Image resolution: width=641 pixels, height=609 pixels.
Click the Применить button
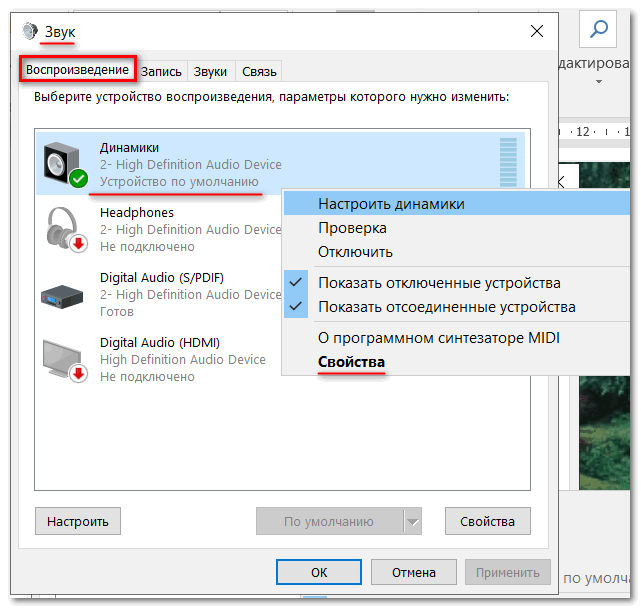(508, 572)
